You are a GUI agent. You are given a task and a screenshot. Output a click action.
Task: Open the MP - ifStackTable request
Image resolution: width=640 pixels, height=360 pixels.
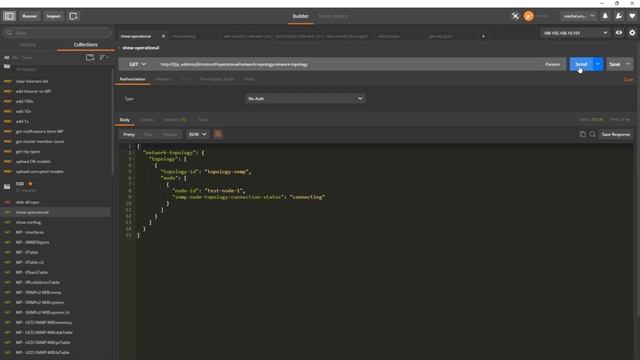pyautogui.click(x=56, y=272)
